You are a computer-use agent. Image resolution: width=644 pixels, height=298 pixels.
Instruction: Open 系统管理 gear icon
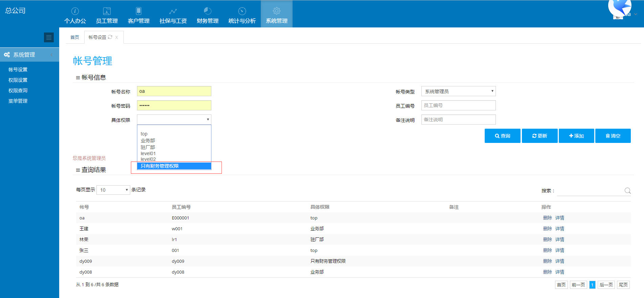point(277,11)
